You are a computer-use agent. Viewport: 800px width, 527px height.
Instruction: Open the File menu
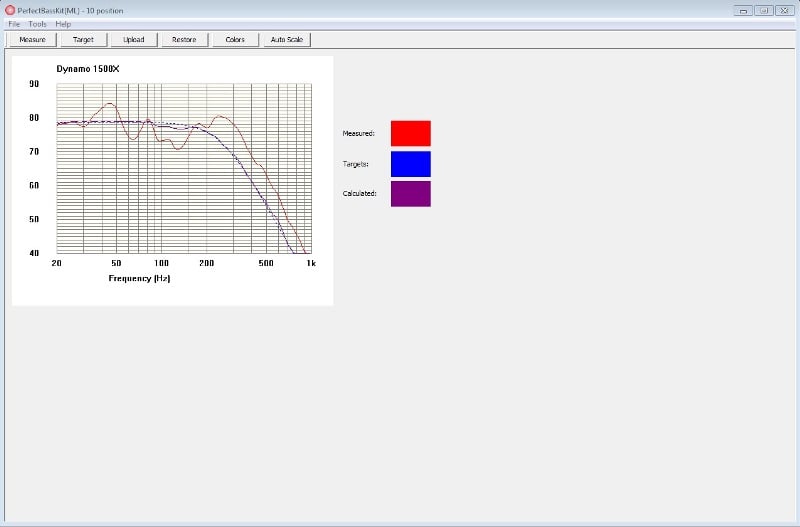pyautogui.click(x=14, y=23)
